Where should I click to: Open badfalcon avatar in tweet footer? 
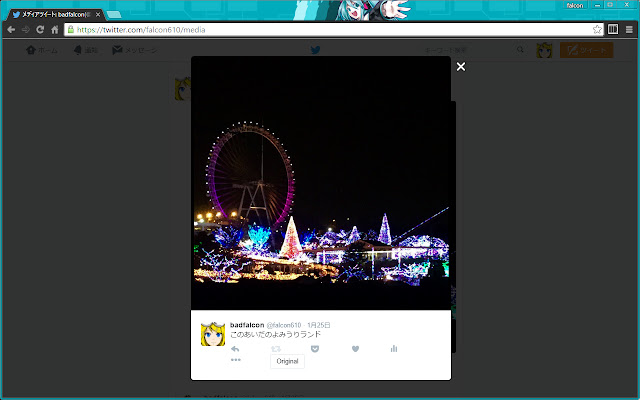tap(213, 334)
